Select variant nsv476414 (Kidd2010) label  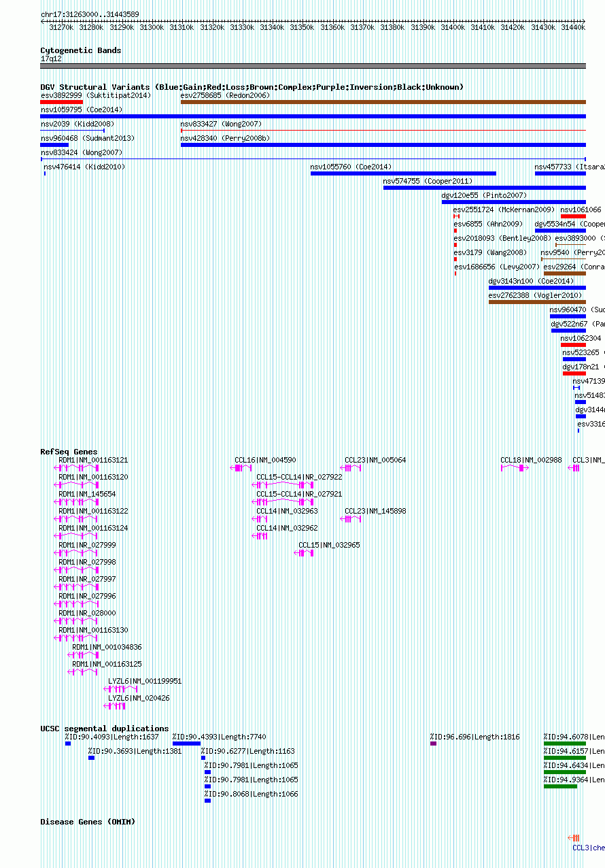click(x=84, y=167)
